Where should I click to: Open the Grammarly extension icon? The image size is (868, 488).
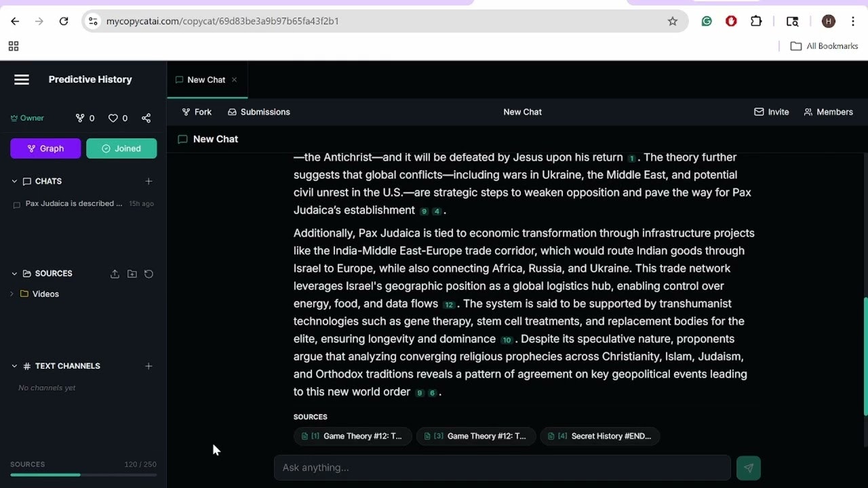point(707,21)
